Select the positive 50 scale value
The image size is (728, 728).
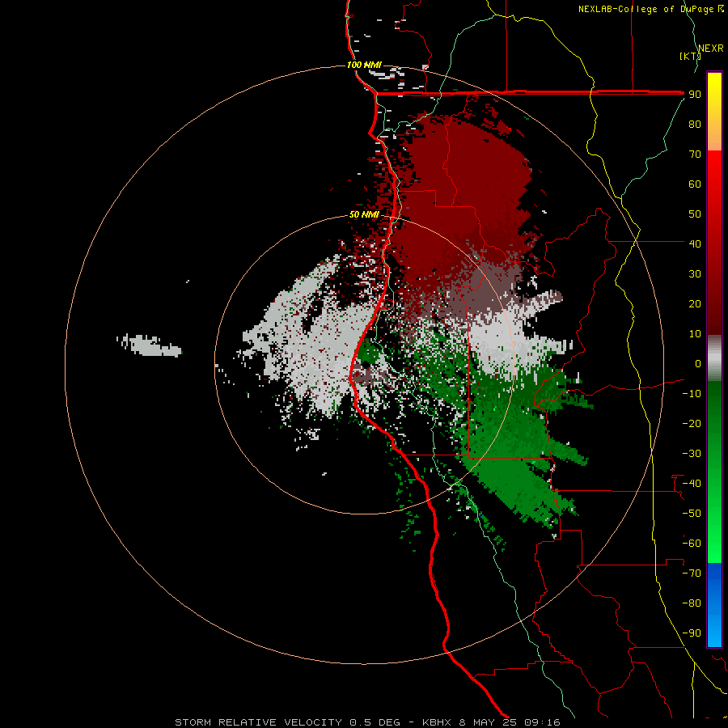(695, 214)
